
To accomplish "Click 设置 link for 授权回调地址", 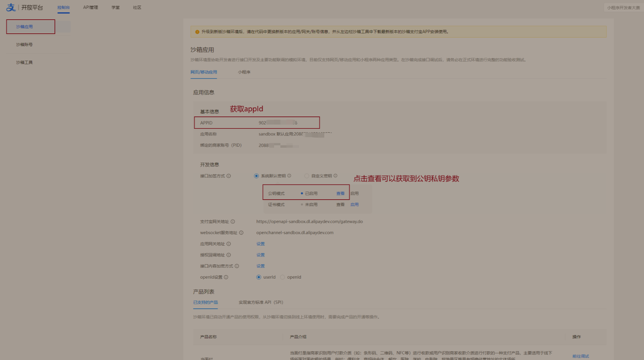I will coord(260,255).
